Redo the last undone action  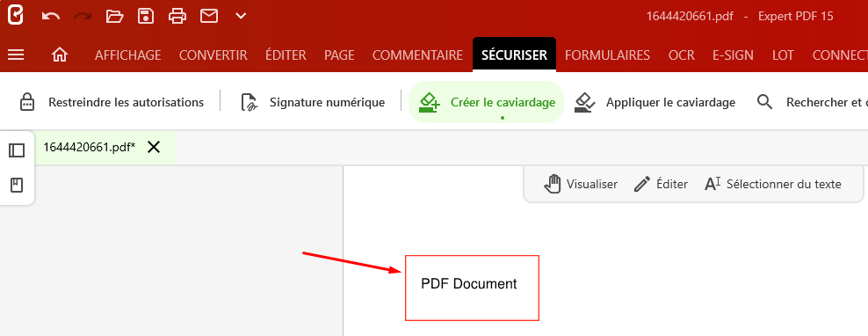point(83,16)
